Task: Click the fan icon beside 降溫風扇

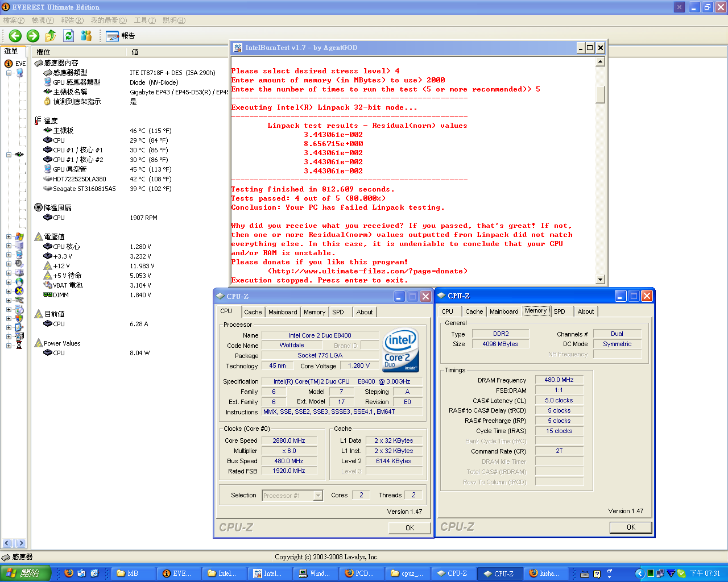Action: tap(38, 207)
